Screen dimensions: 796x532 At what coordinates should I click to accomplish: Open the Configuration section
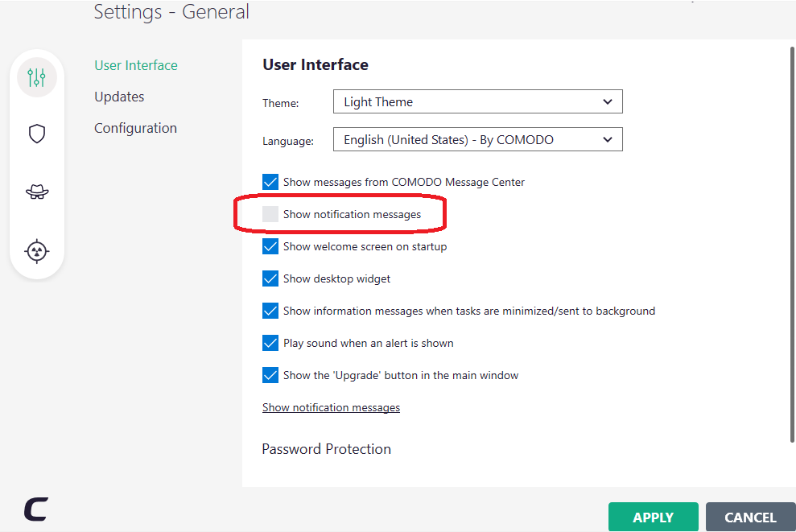click(x=135, y=128)
